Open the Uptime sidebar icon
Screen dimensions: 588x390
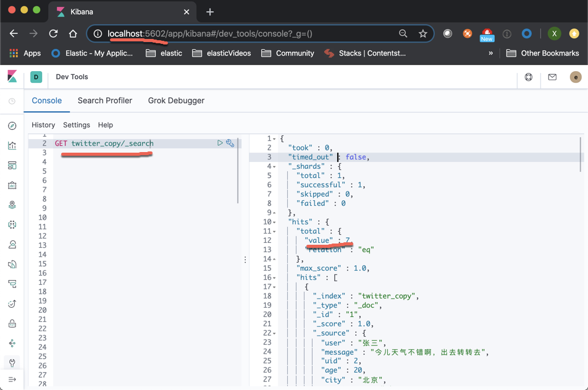(x=12, y=303)
